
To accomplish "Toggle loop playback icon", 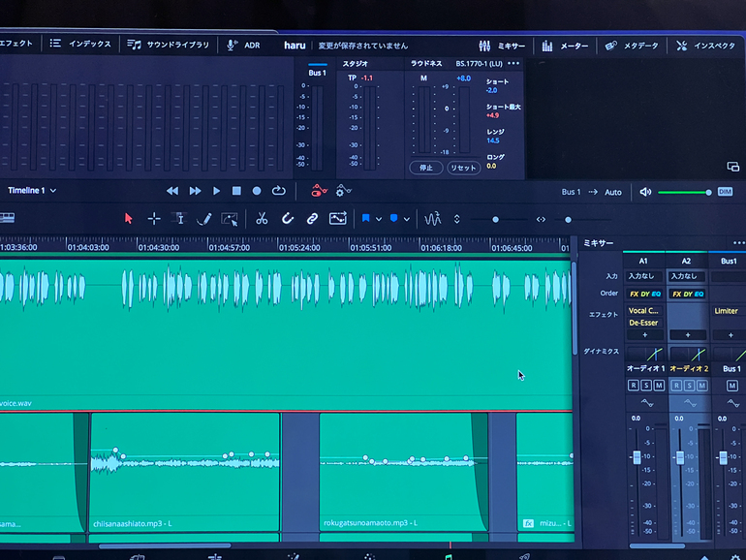I will pos(279,191).
